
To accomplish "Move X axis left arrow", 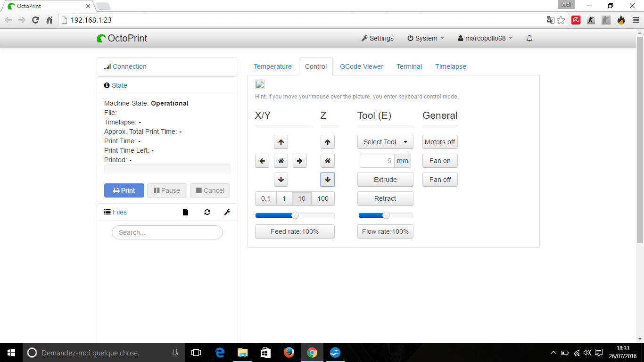I will 262,161.
